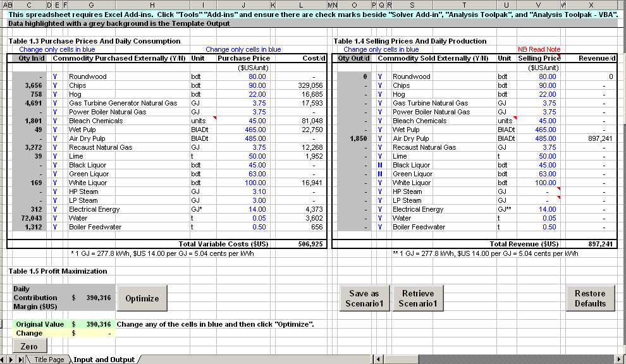Click the Retrieve Scenario1 button
This screenshot has height=364, width=626.
click(417, 298)
